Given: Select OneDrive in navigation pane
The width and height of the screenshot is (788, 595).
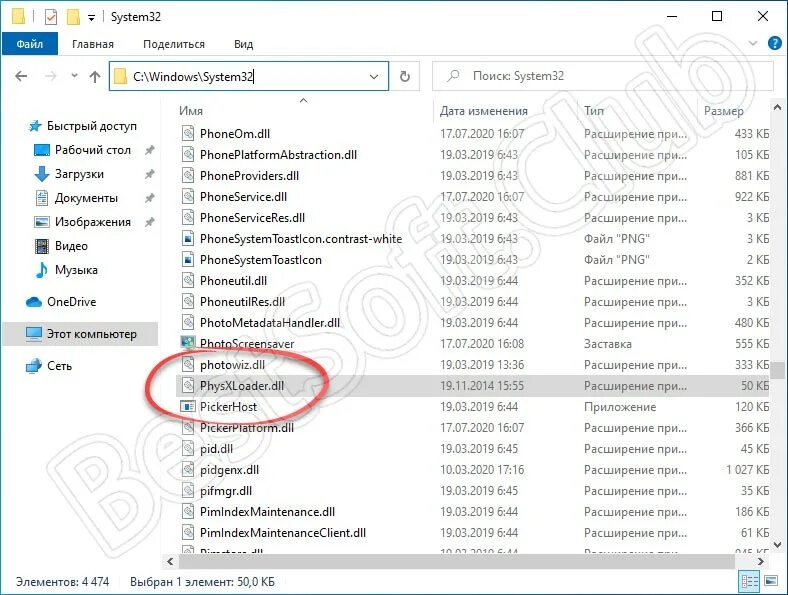Looking at the screenshot, I should pyautogui.click(x=60, y=302).
